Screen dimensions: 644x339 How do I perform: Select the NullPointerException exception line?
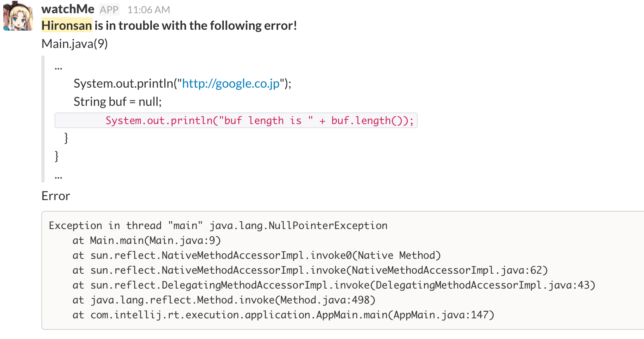click(x=218, y=226)
